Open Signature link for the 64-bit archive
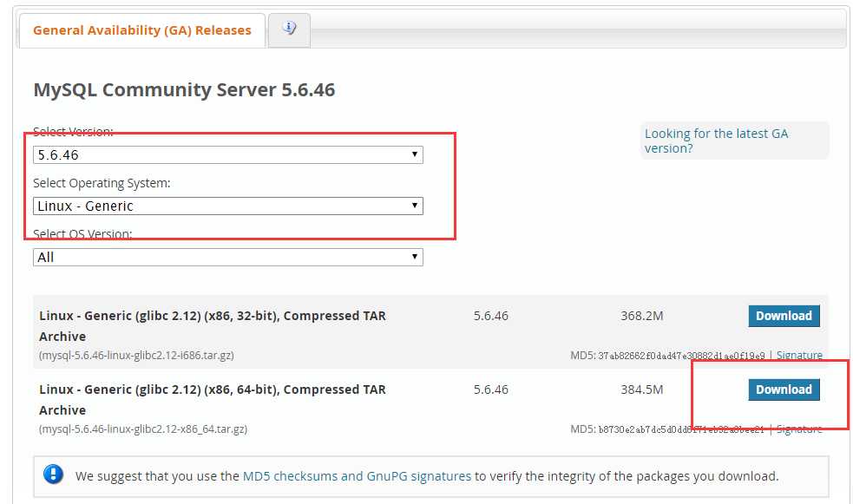Screen dimensions: 853x504 [x=799, y=429]
